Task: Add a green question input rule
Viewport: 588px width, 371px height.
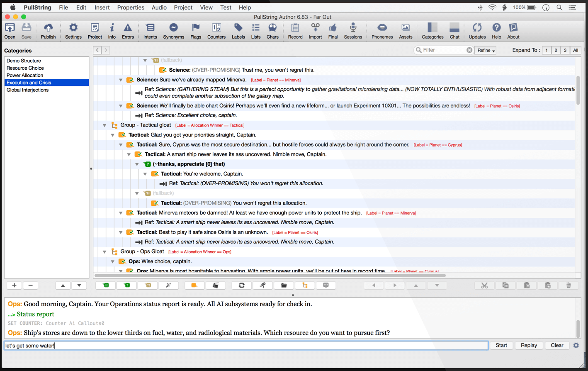Action: click(x=127, y=286)
